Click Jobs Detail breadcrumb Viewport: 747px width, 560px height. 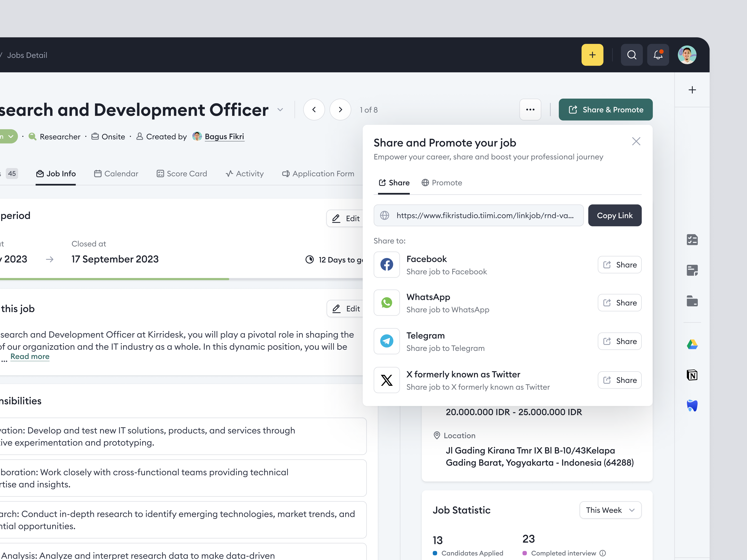27,55
